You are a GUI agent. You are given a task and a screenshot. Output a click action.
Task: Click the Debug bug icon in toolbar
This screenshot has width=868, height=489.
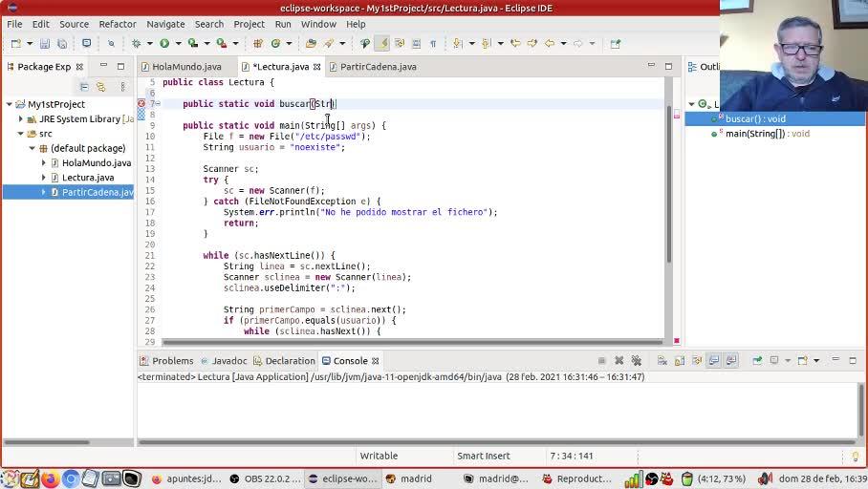[136, 43]
